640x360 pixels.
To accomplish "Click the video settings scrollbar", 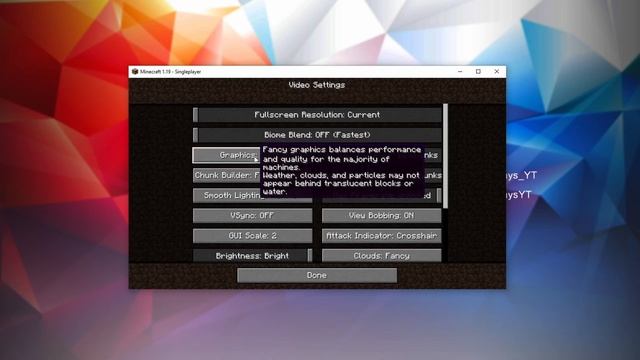I will click(x=445, y=156).
